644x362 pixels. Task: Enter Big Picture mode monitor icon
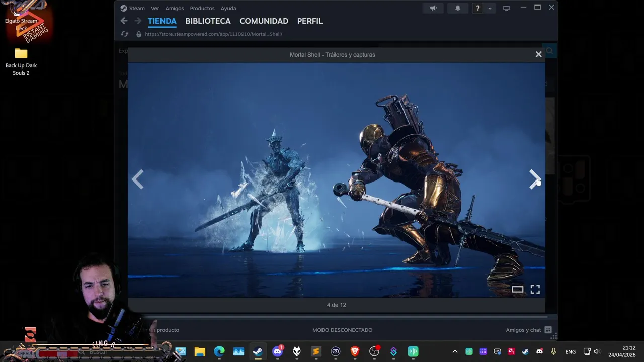coord(506,8)
